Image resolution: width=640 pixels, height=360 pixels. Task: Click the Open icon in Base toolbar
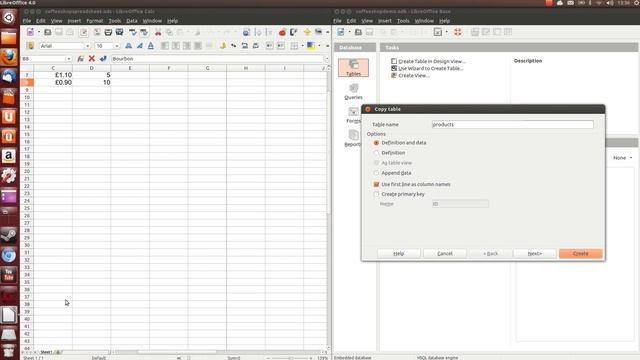(358, 32)
